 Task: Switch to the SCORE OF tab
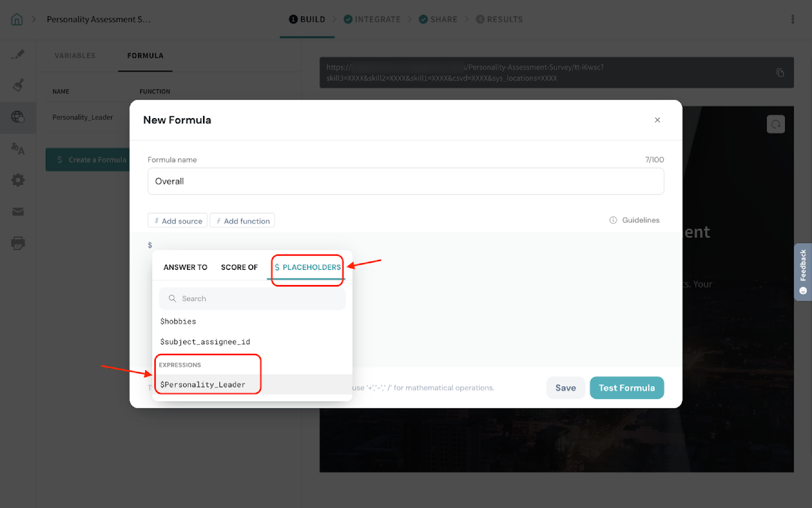click(239, 267)
